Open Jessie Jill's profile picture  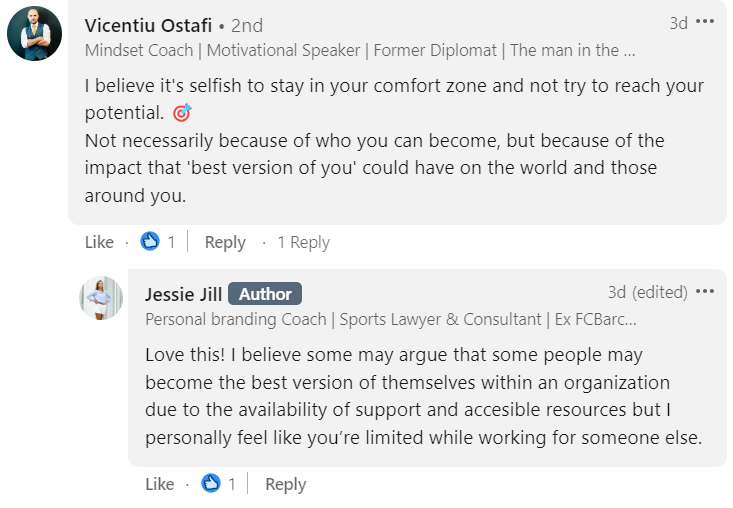point(101,298)
